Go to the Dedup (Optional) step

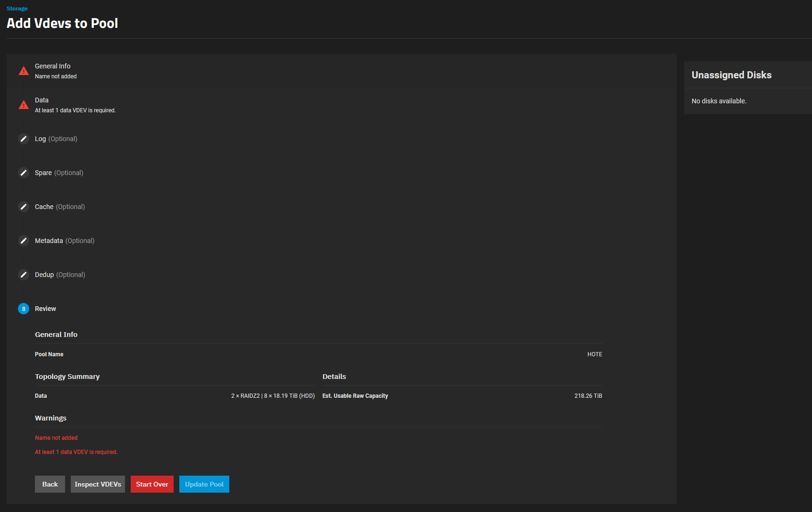(60, 275)
